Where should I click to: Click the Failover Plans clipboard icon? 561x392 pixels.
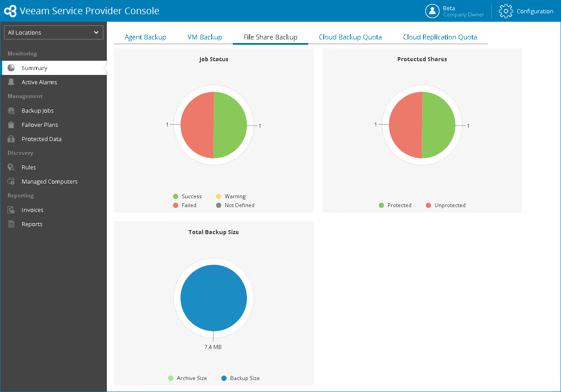[12, 125]
